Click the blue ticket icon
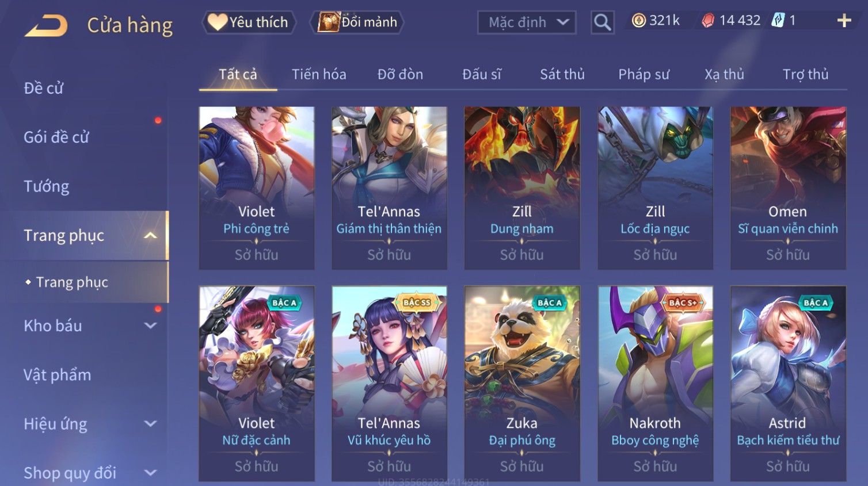 coord(778,21)
